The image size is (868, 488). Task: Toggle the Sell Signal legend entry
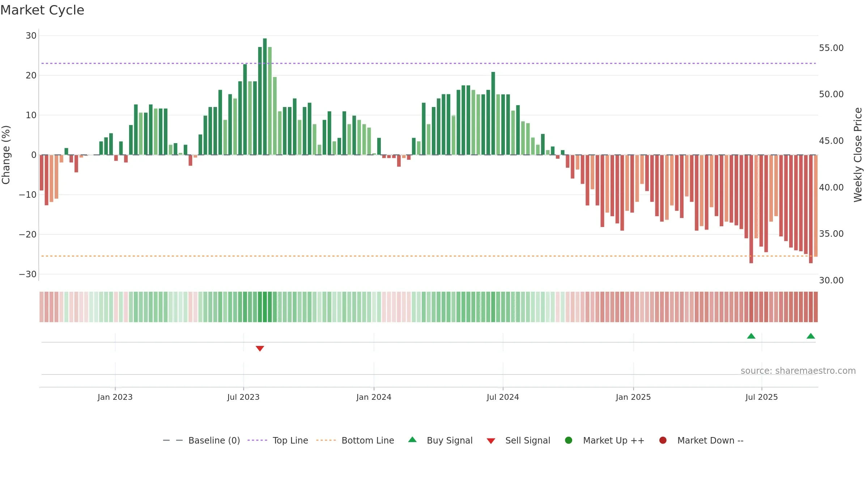(518, 440)
